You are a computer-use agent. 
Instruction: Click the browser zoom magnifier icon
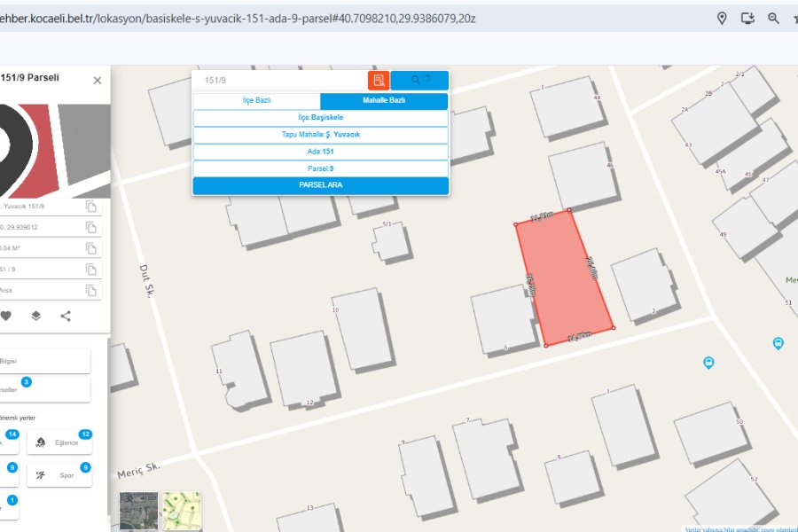(x=773, y=18)
